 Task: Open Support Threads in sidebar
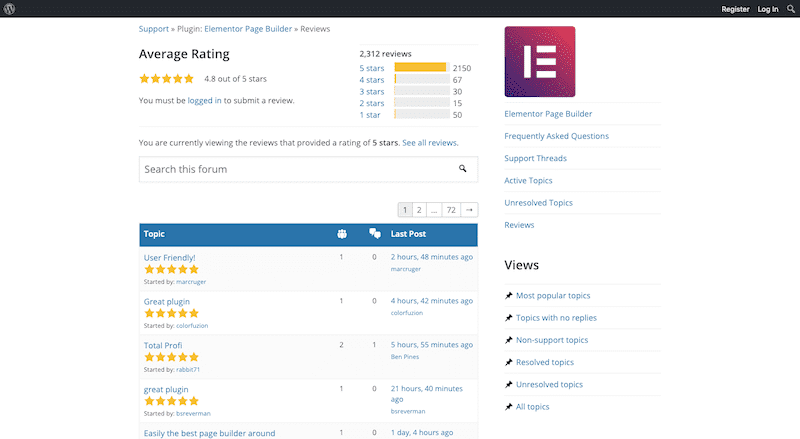(x=535, y=158)
